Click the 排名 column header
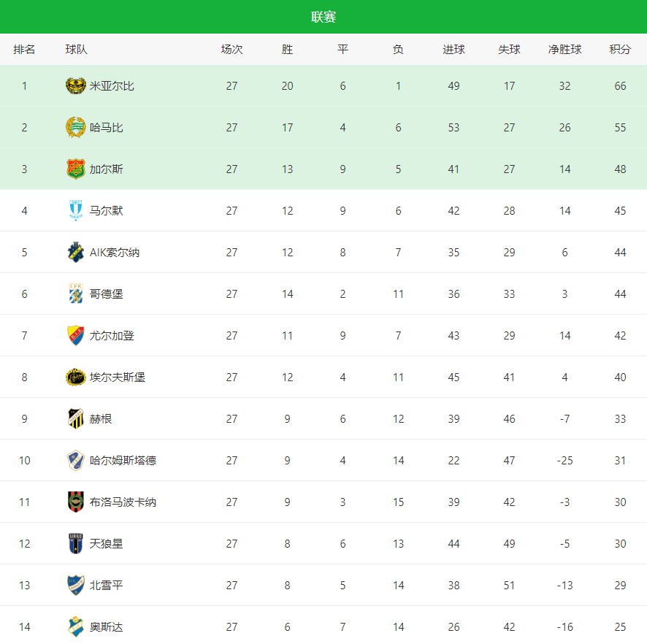This screenshot has width=647, height=644. (24, 50)
